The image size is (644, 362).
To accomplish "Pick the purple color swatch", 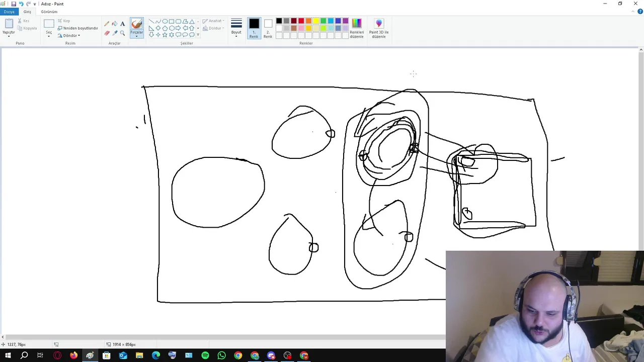I will tap(346, 21).
